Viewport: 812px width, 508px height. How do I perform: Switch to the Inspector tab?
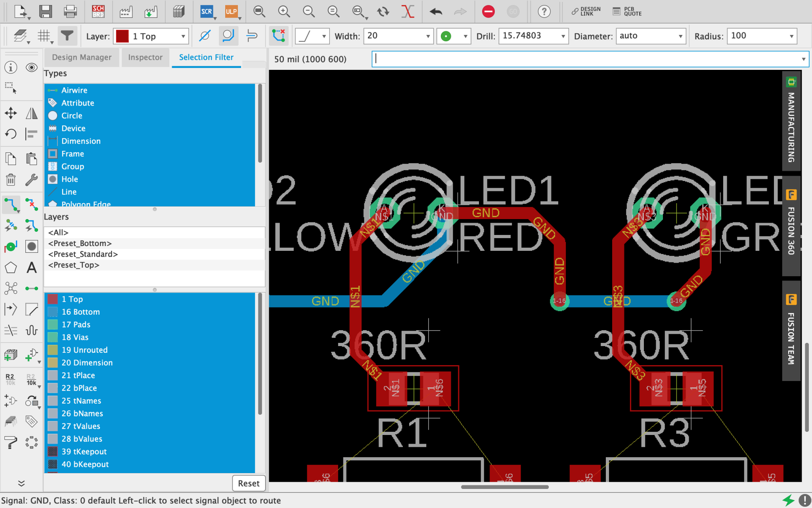tap(145, 58)
